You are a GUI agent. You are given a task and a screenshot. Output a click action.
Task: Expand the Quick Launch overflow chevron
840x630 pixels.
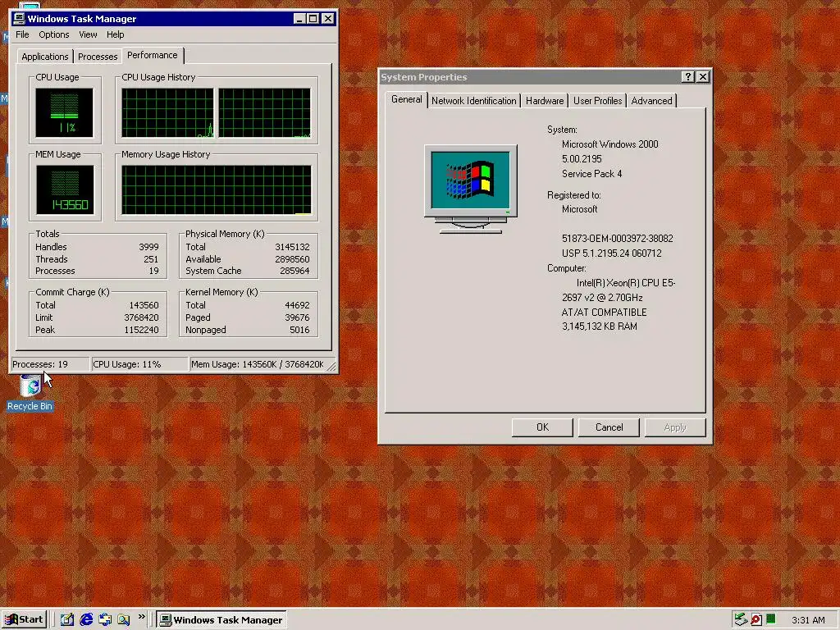click(x=141, y=617)
